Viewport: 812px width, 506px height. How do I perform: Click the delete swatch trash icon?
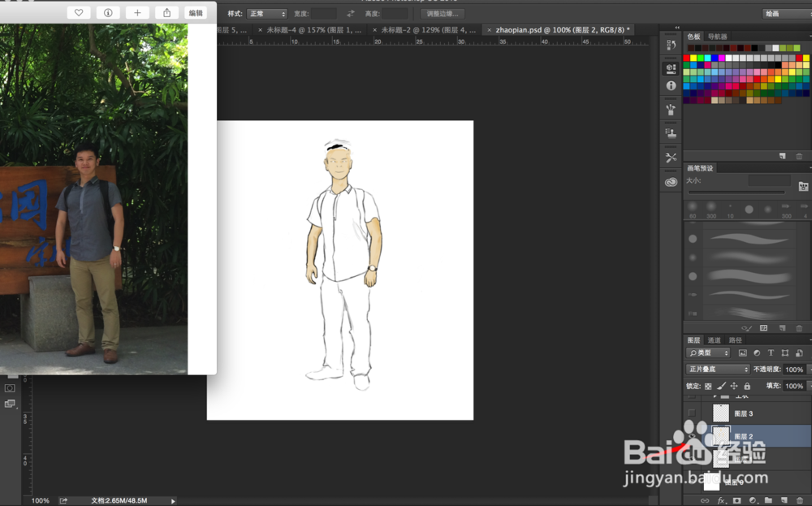coord(799,156)
